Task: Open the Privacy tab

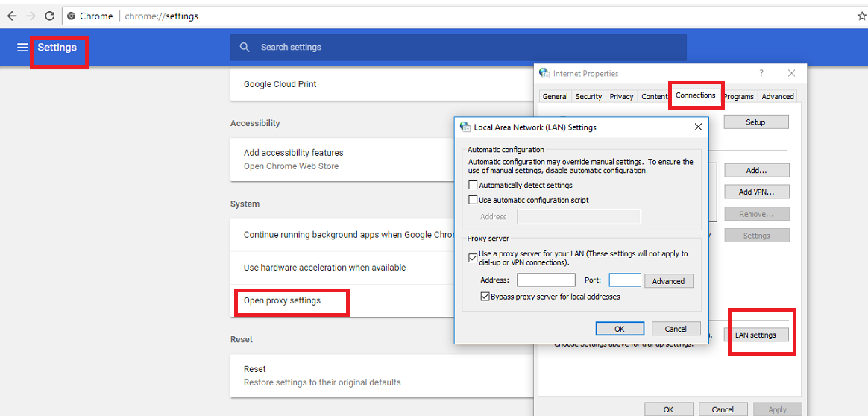Action: 621,96
